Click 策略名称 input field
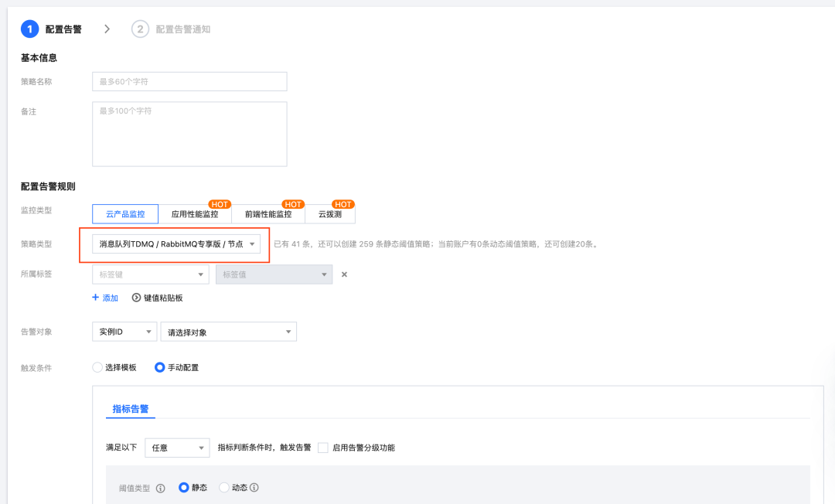The image size is (835, 504). (189, 81)
